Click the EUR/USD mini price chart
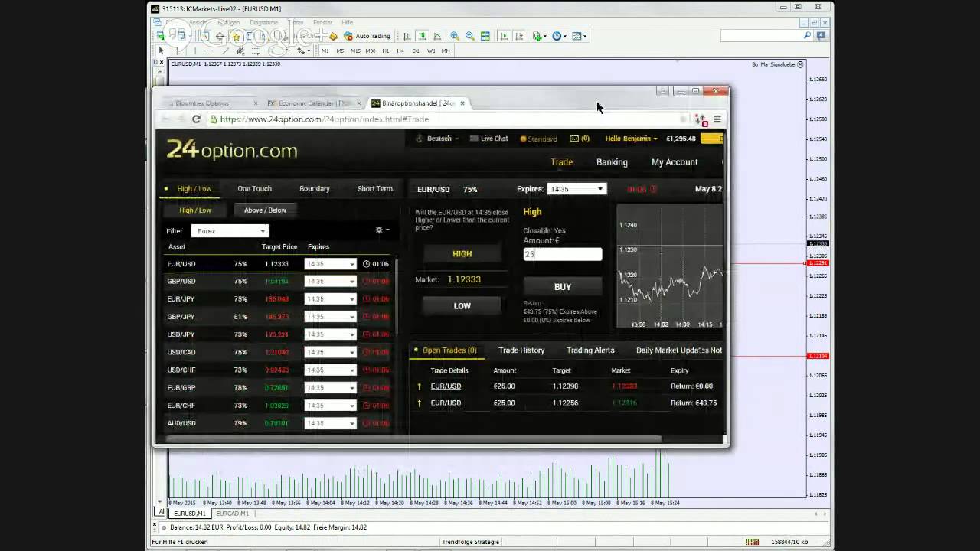Image resolution: width=980 pixels, height=551 pixels. (x=670, y=266)
